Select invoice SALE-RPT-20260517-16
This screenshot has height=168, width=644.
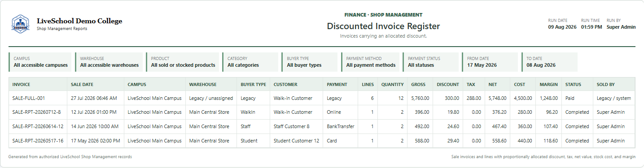[38, 141]
